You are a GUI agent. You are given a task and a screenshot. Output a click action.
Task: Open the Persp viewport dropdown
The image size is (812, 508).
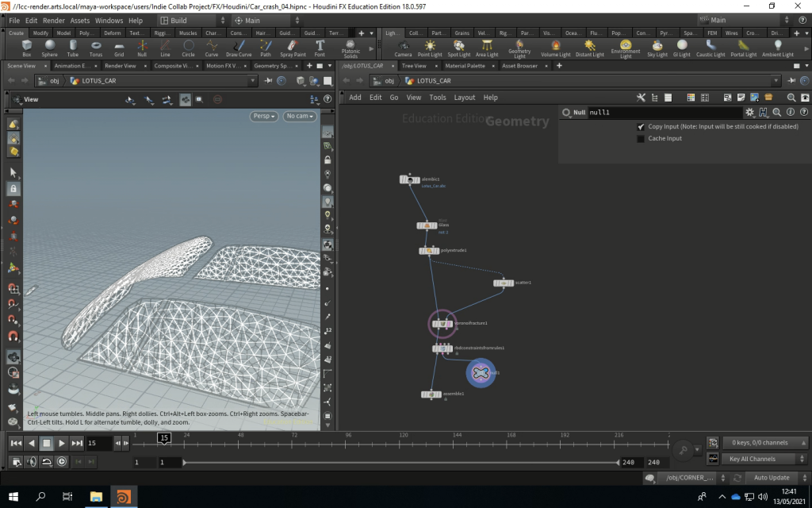263,116
